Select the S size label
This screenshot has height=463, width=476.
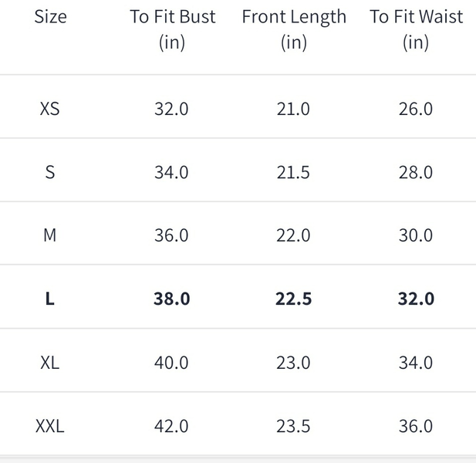click(49, 172)
